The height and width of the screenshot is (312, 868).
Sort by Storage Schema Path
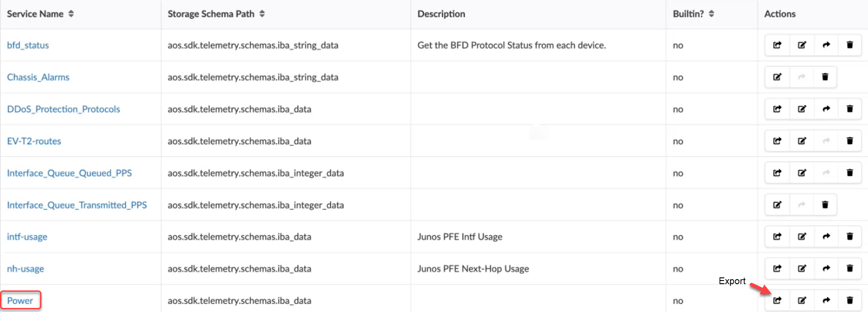[x=262, y=14]
